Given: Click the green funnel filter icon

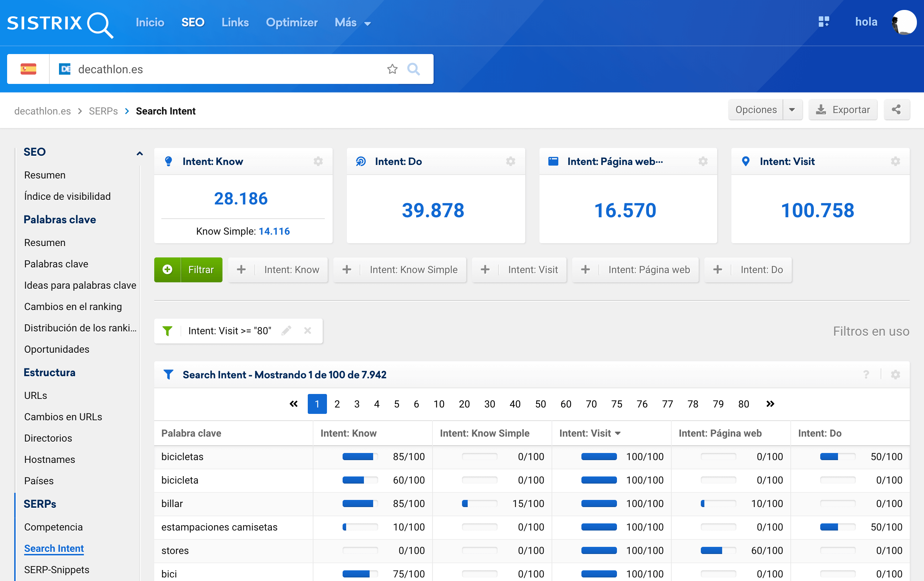Looking at the screenshot, I should click(167, 331).
